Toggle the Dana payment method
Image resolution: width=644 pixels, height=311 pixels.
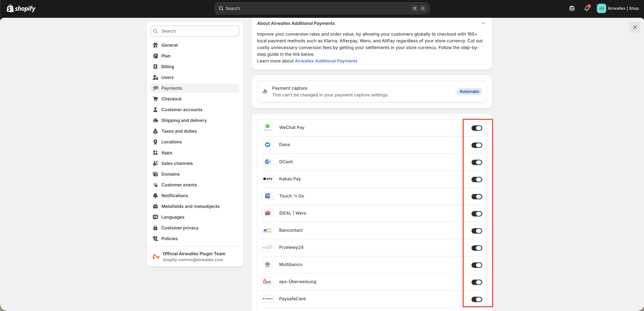[477, 145]
